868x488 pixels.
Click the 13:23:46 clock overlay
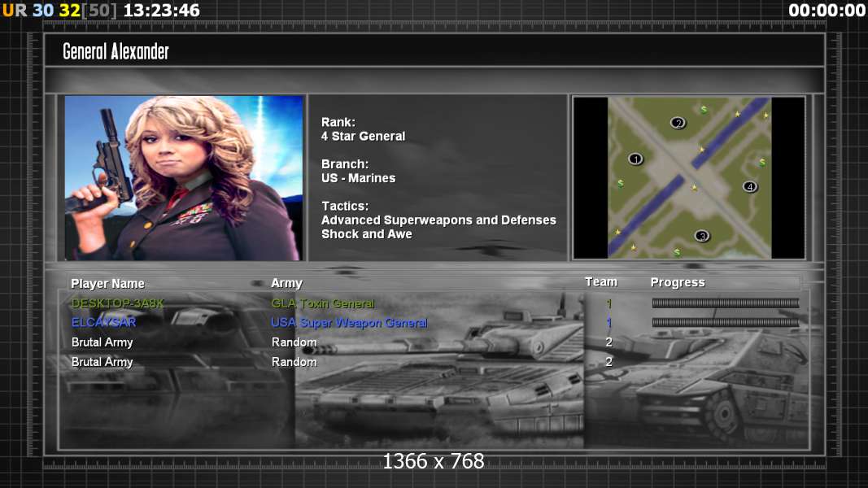point(161,10)
